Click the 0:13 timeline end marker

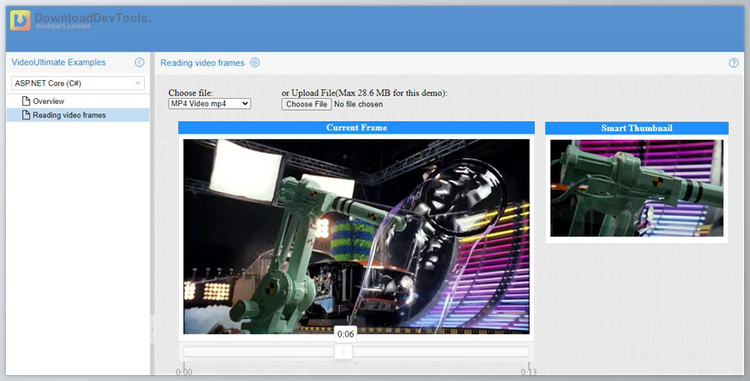[529, 372]
